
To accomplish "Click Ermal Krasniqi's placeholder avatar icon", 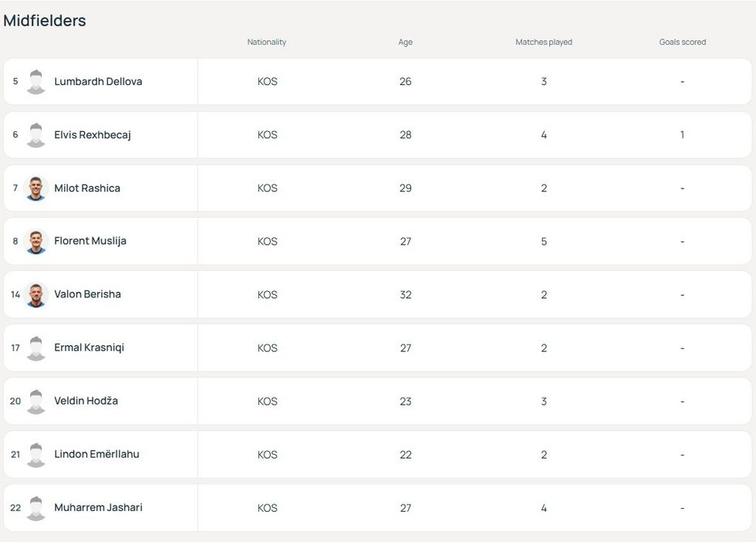I will tap(35, 348).
